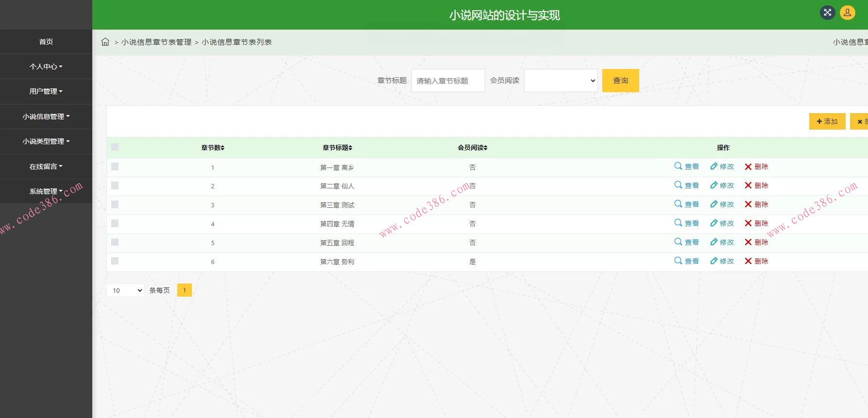Screen dimensions: 868x418
Task: Delete chapter 第五章 回程
Action: (756, 242)
